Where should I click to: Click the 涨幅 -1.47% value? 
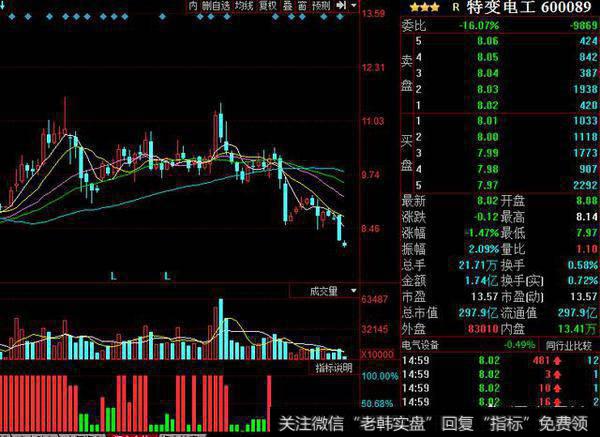482,233
